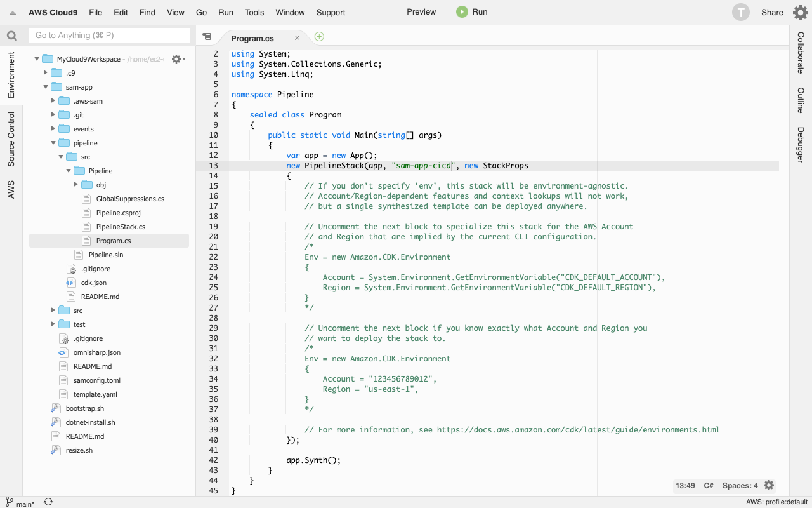Switch to Source Control panel
812x508 pixels.
pyautogui.click(x=11, y=139)
